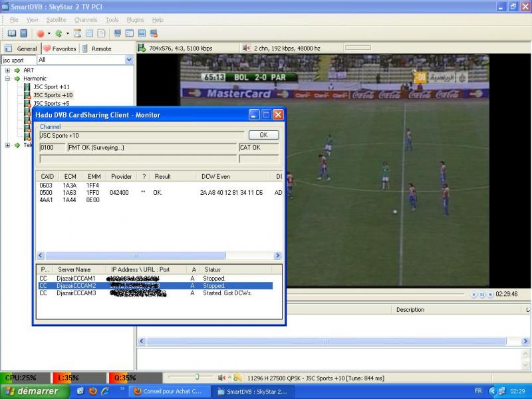Click the pause button under the video
The image size is (532, 399).
pyautogui.click(x=482, y=294)
